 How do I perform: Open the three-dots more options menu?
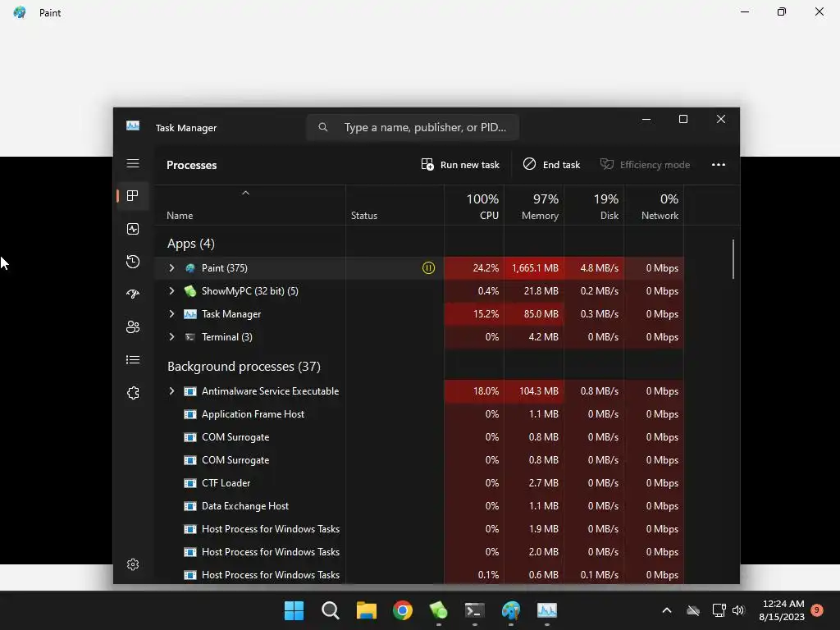[719, 164]
